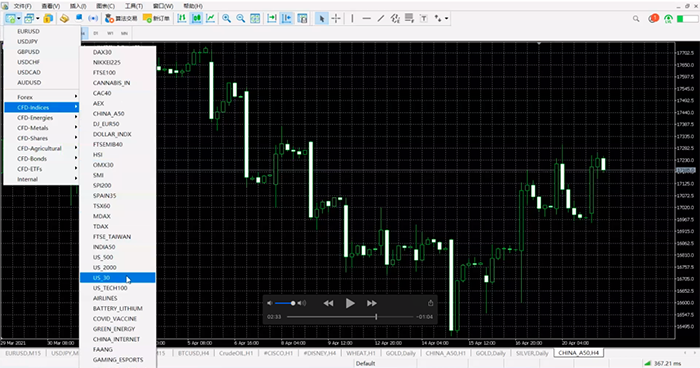Toggle auto scroll chart button

(x=271, y=18)
